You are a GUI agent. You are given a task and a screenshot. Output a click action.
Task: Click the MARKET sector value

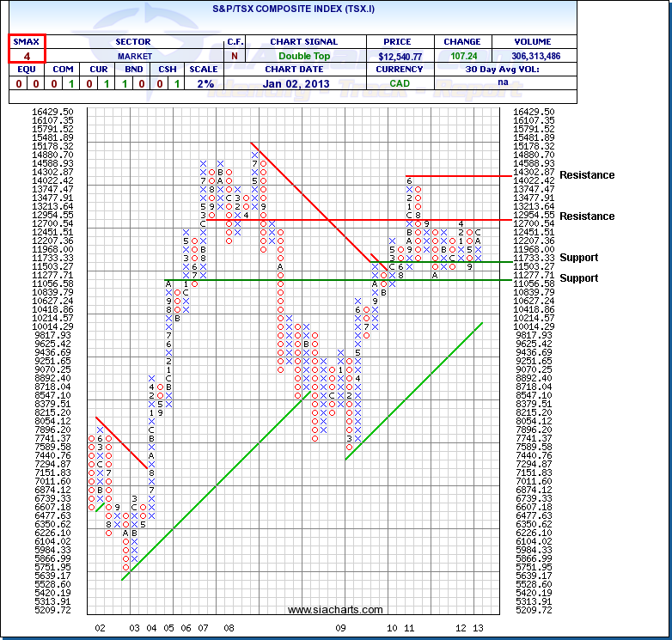pyautogui.click(x=132, y=56)
